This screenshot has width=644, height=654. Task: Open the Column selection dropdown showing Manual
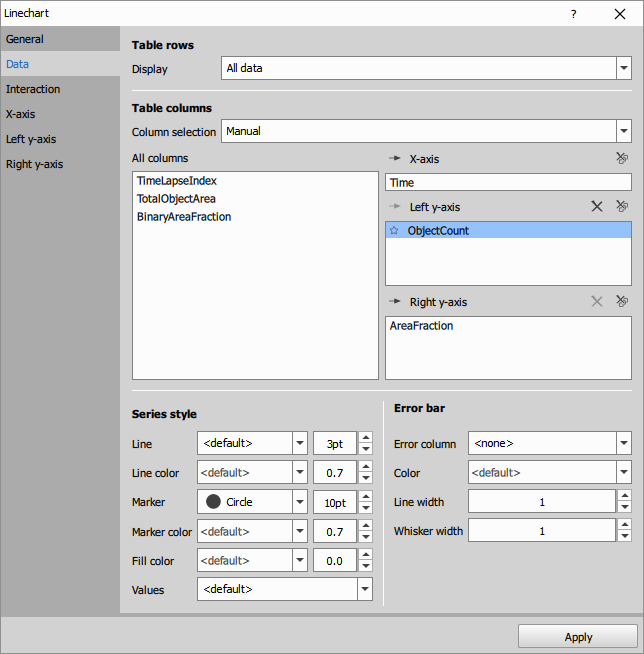point(426,131)
